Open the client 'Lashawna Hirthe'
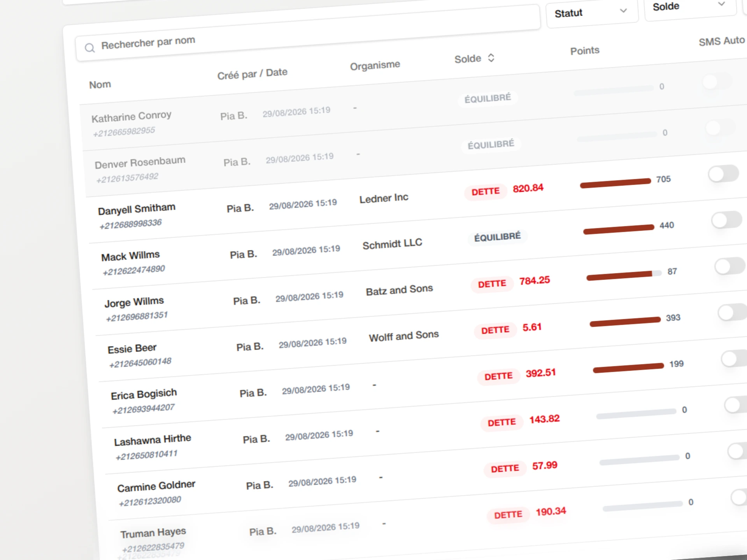The image size is (747, 560). point(153,440)
